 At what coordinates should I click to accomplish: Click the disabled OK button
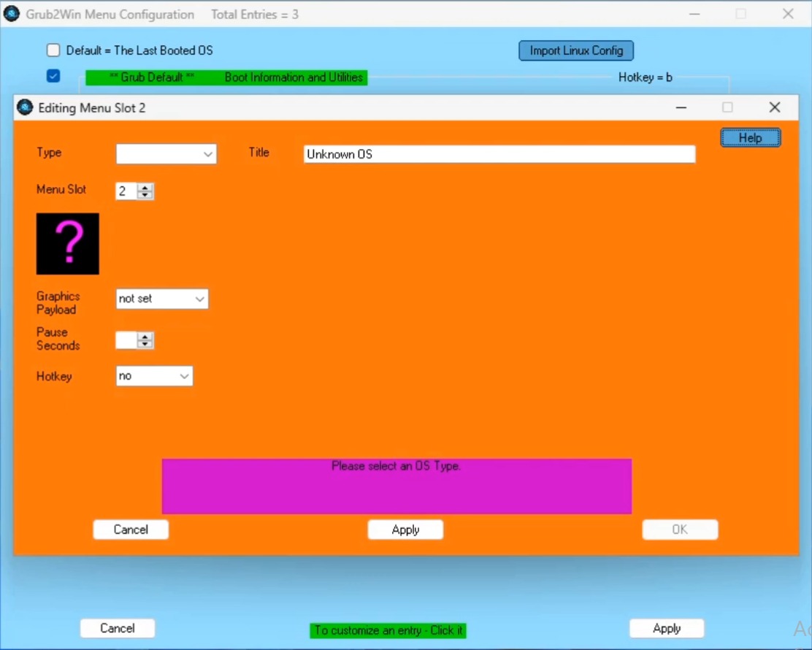pyautogui.click(x=680, y=529)
